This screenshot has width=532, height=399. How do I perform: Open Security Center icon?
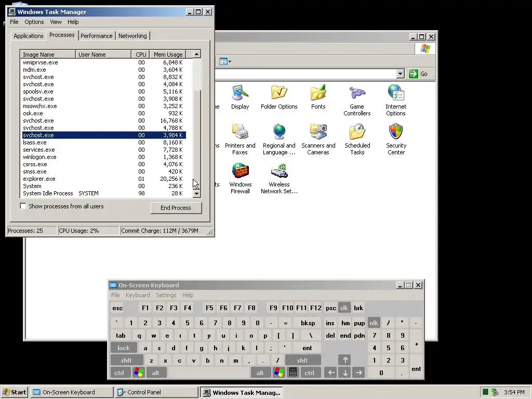[x=395, y=139]
